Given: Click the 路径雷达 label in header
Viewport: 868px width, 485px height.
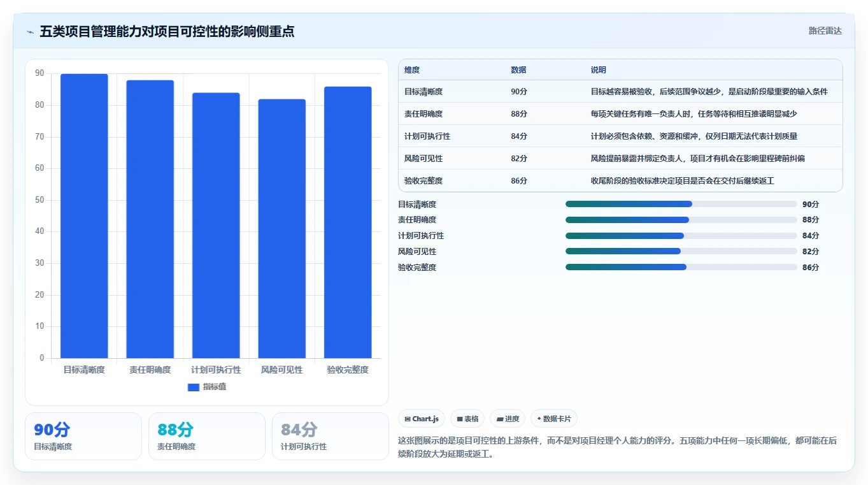Looking at the screenshot, I should pos(825,31).
